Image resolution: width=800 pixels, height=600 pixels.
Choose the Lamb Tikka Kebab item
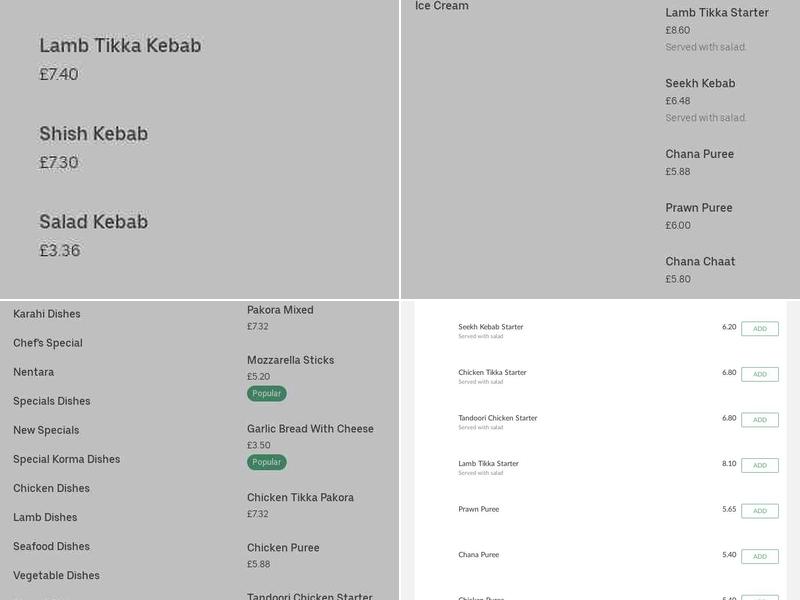[120, 46]
